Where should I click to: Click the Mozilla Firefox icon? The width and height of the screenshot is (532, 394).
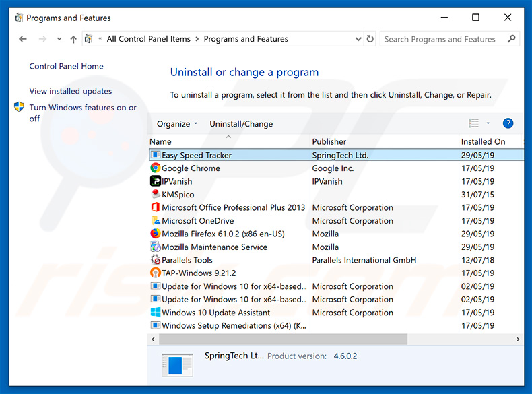(x=156, y=234)
